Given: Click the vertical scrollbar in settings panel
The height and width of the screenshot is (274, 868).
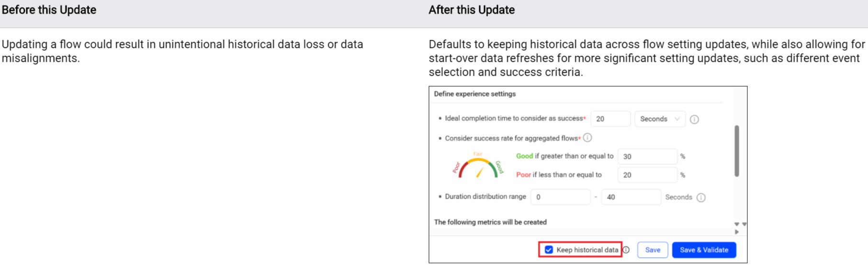Looking at the screenshot, I should point(736,151).
